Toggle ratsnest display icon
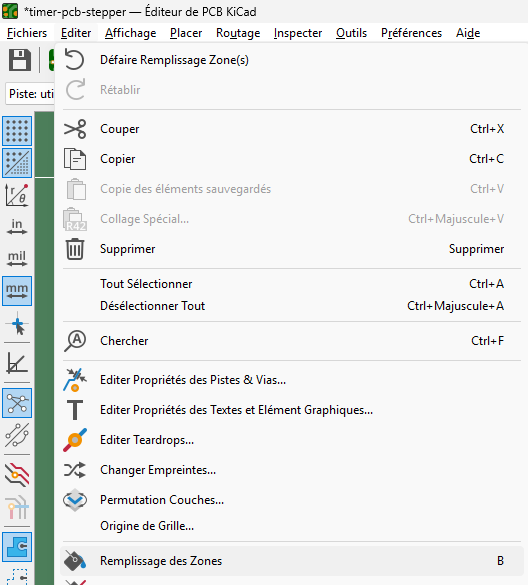 (x=17, y=403)
